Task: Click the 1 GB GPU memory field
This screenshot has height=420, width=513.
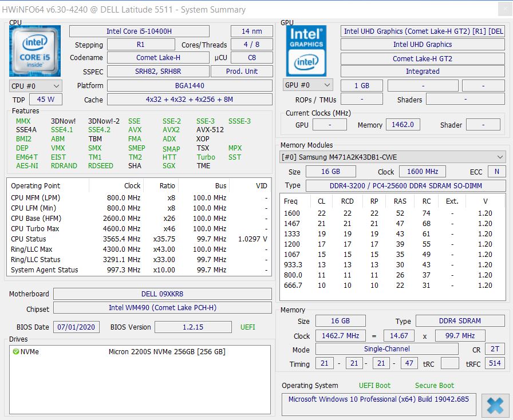Action: (362, 86)
